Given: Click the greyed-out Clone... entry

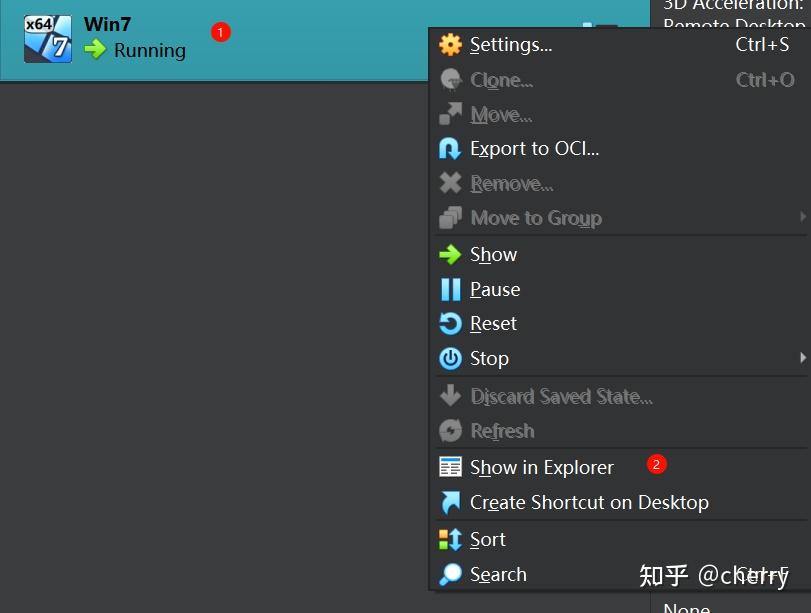Looking at the screenshot, I should [620, 80].
